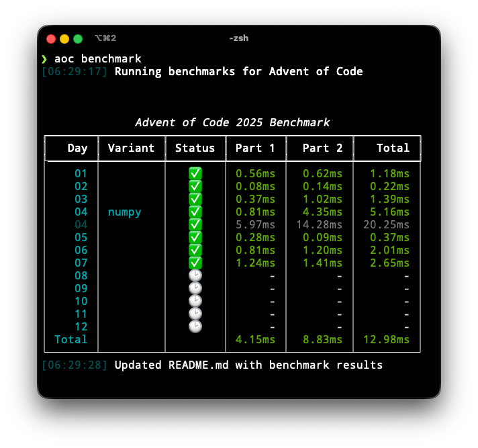478x448 pixels.
Task: Click the README.md text in the output
Action: point(195,365)
